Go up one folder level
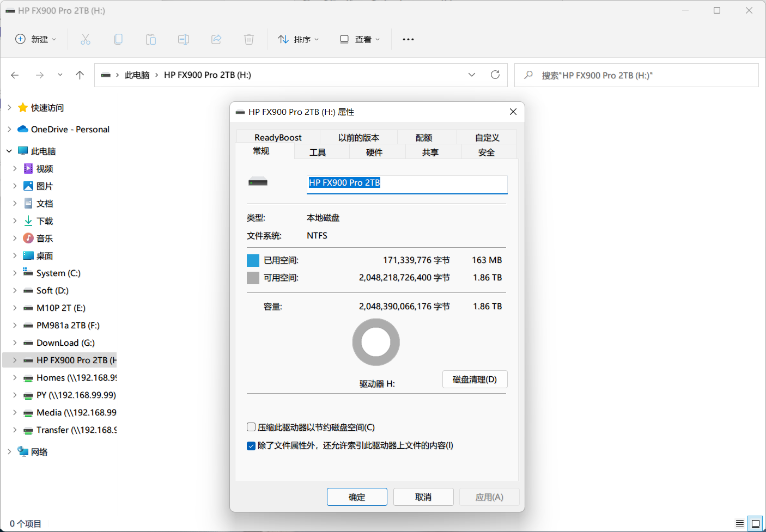This screenshot has height=532, width=766. tap(80, 75)
